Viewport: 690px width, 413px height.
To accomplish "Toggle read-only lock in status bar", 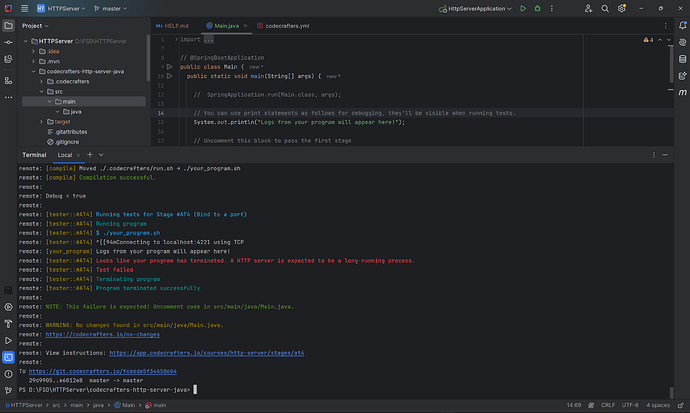I will click(681, 406).
